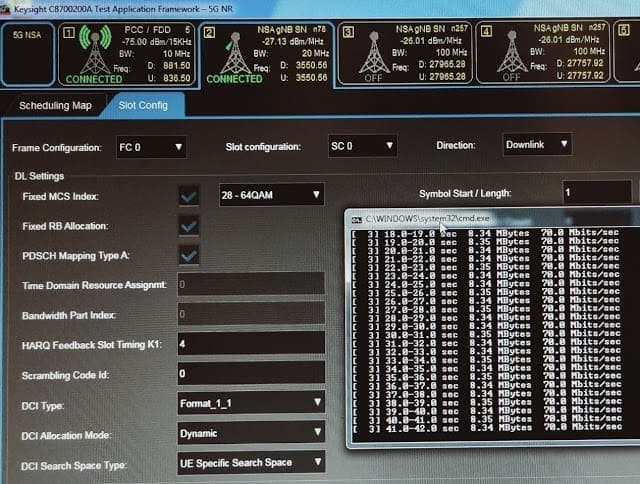This screenshot has height=484, width=640.
Task: Click the OFF tower icon in cell 3
Action: pos(373,53)
